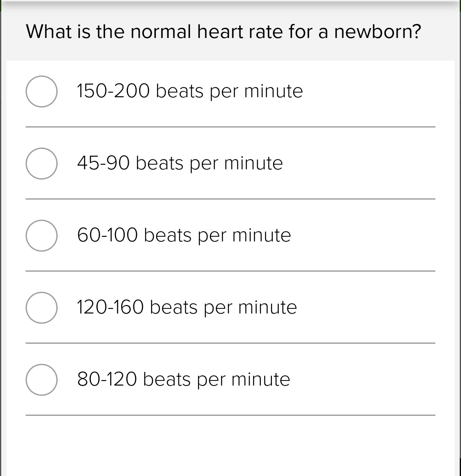Click the answer text 120-160 beats per minute
The width and height of the screenshot is (461, 476).
pos(187,307)
